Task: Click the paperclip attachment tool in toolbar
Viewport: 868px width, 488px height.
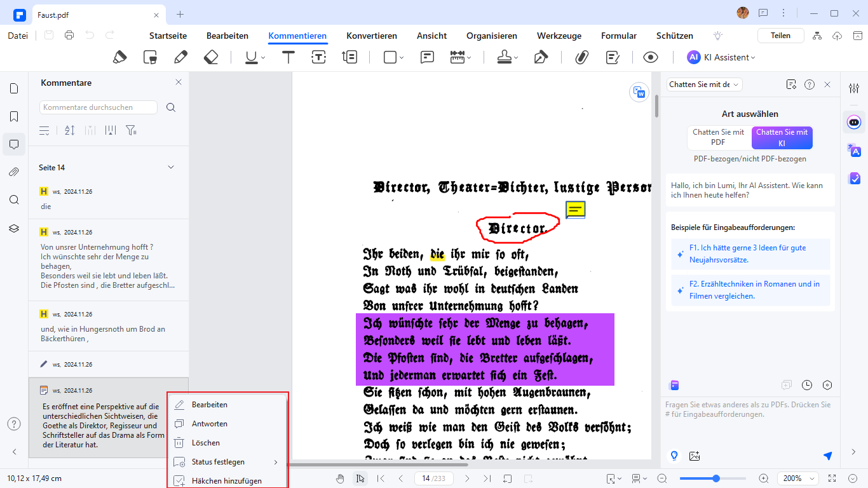Action: coord(581,57)
